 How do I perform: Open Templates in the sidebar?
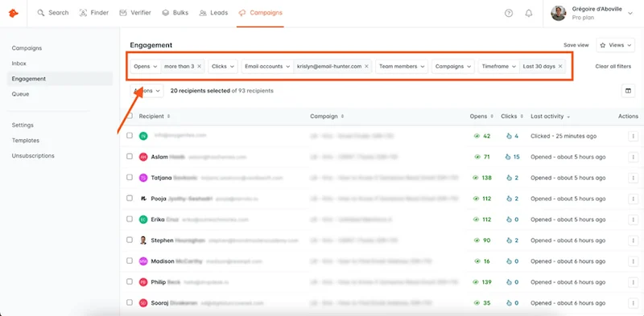tap(26, 141)
